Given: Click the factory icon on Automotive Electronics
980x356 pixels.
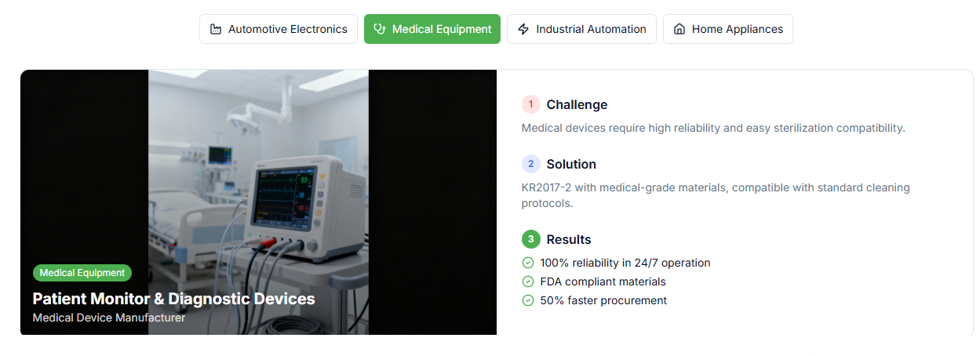Looking at the screenshot, I should tap(216, 30).
